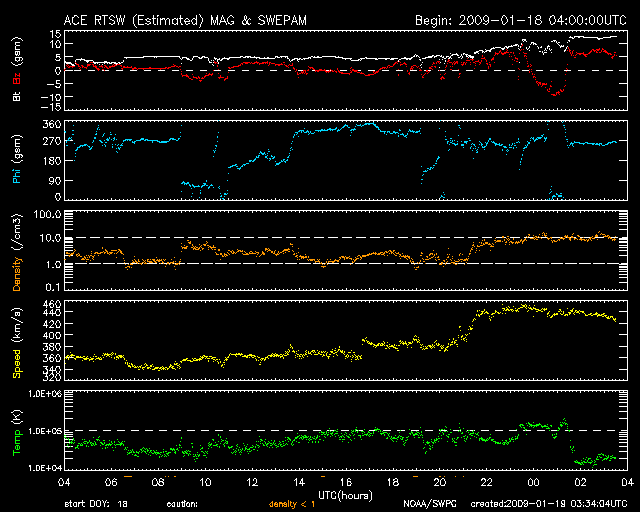Click tick label "1.0" on the Density axis

53,265
